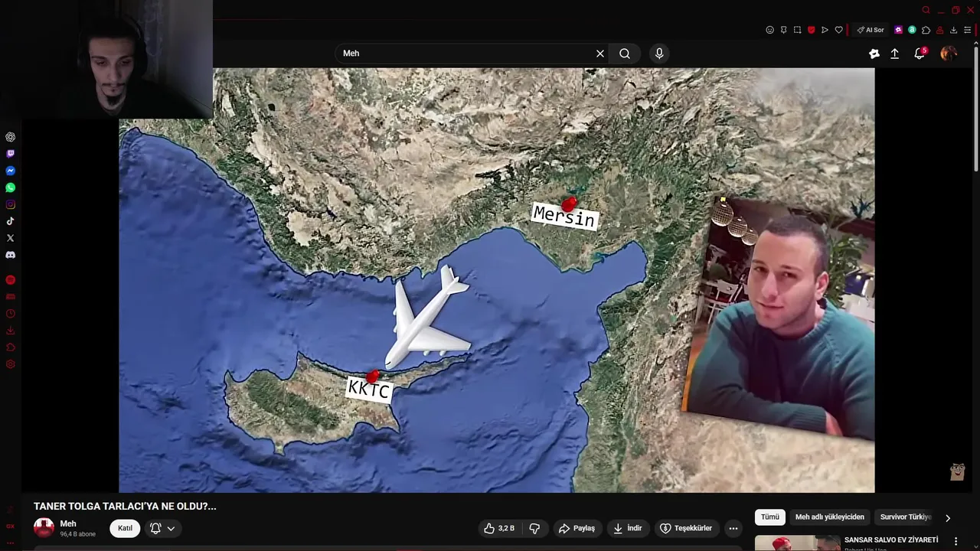
Task: Open WhatsApp in the sidebar
Action: 10,187
